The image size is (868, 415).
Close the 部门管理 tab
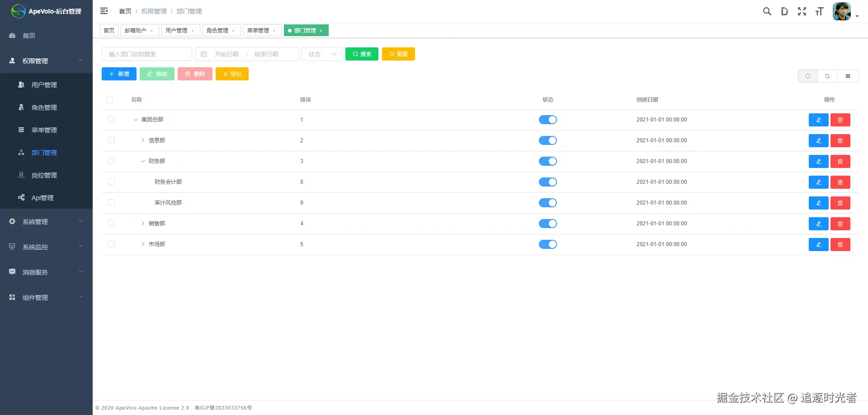tap(321, 31)
